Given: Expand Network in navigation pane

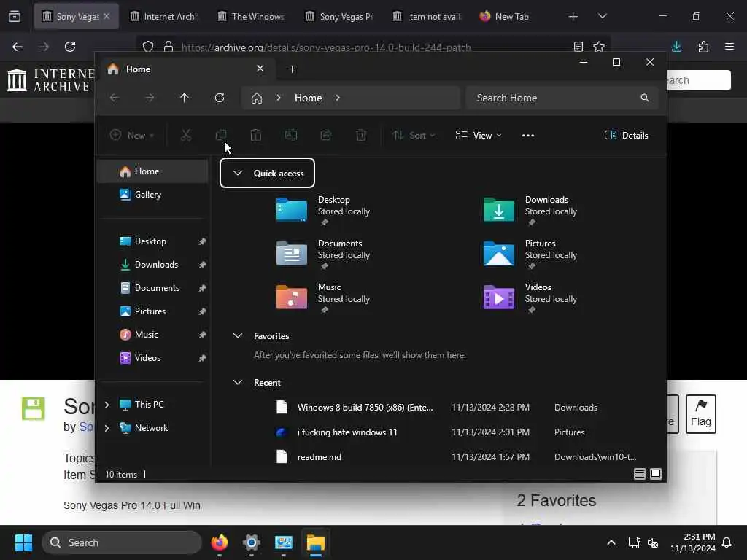Looking at the screenshot, I should tap(107, 428).
